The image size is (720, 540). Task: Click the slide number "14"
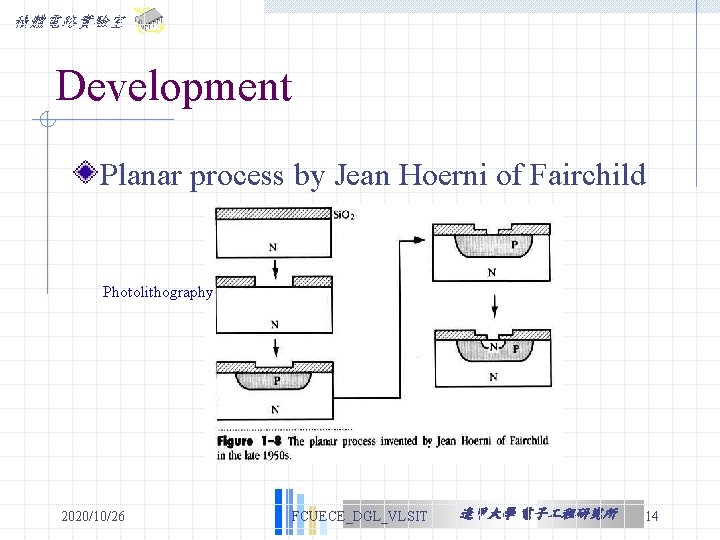click(x=652, y=516)
